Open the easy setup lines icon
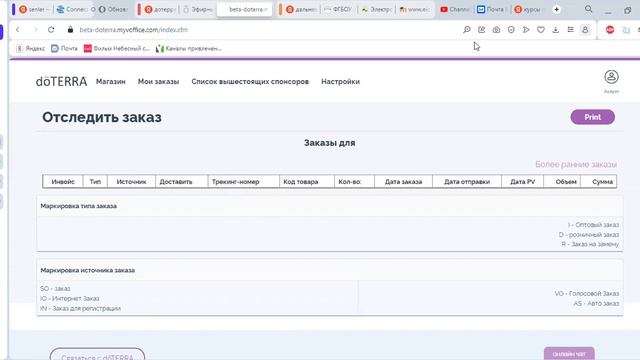Viewport: 640px width, 360px height. (x=570, y=30)
